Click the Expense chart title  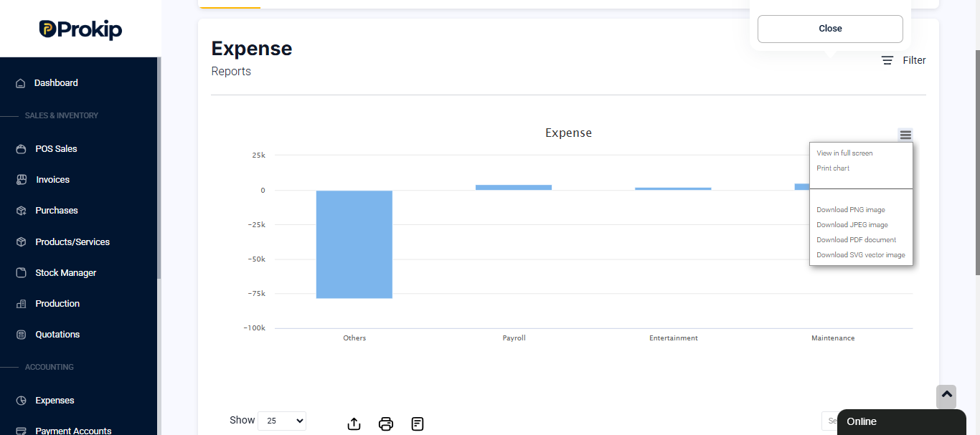click(568, 133)
